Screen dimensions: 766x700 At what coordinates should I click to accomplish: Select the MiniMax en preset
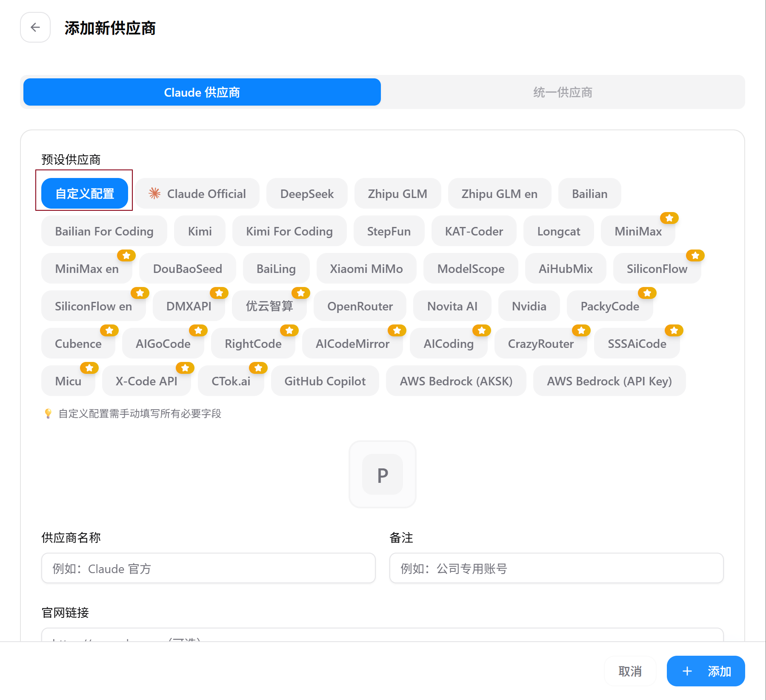coord(87,269)
